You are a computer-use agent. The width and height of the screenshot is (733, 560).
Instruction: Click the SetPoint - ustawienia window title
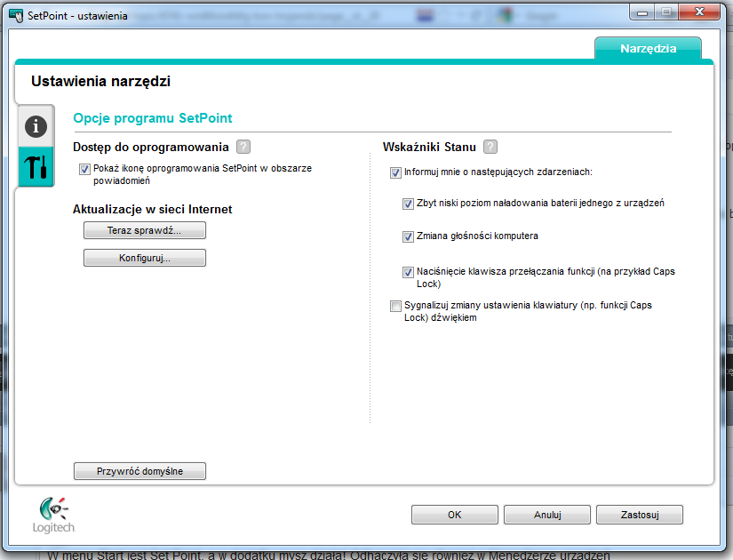77,16
